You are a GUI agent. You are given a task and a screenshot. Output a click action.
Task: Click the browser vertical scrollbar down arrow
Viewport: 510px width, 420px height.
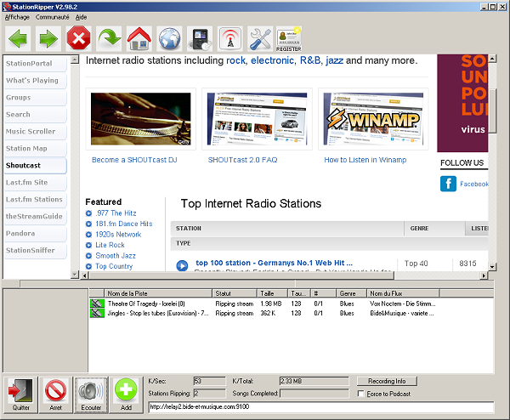[492, 267]
